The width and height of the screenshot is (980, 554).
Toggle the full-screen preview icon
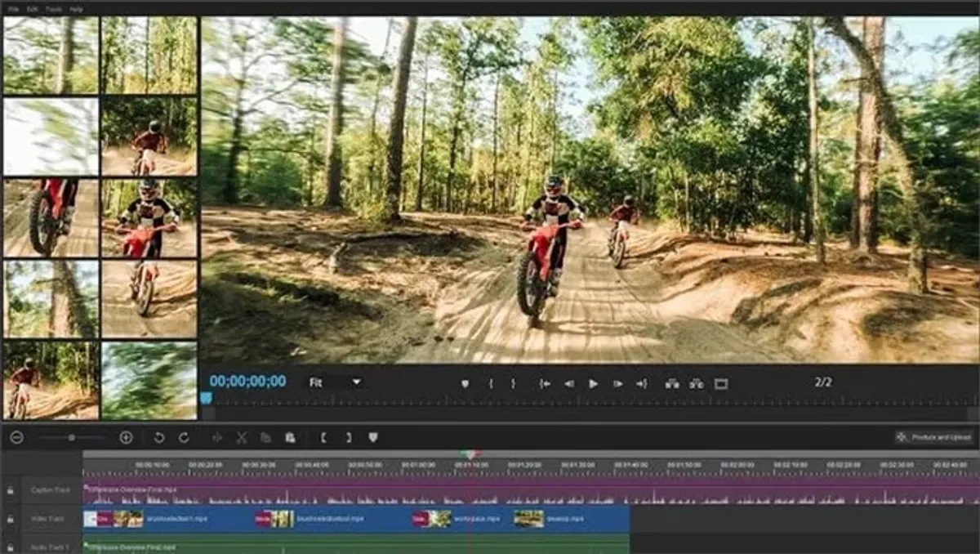[x=721, y=383]
